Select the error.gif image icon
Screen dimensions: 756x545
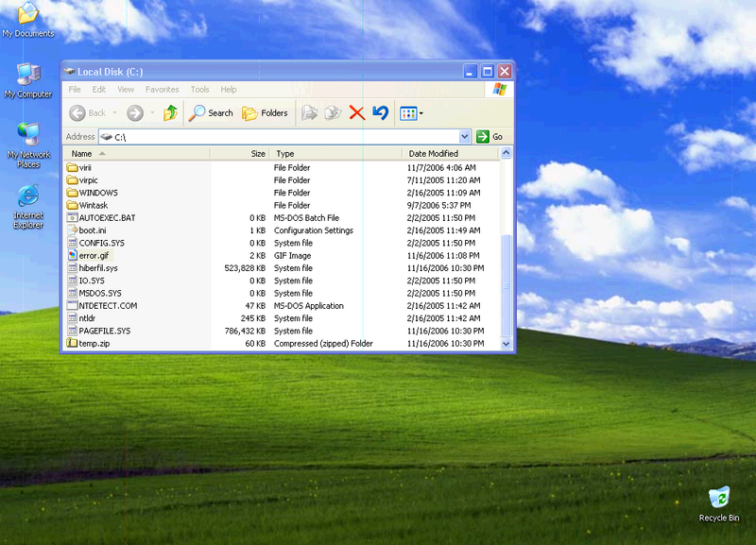tap(73, 255)
